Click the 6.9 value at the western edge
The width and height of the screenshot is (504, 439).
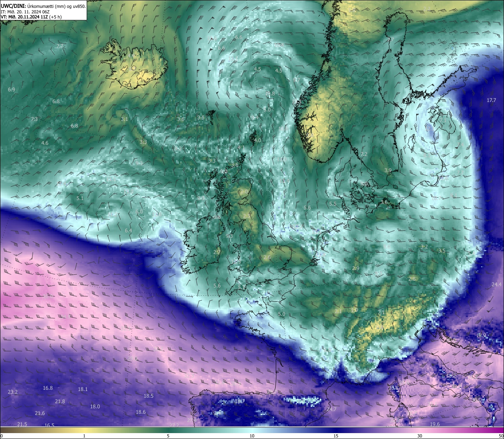point(11,90)
